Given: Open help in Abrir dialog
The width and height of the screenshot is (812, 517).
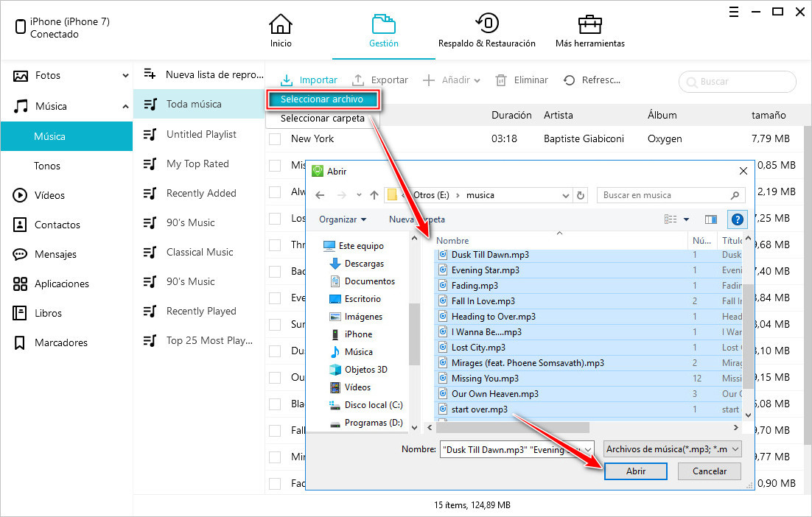Looking at the screenshot, I should [x=738, y=219].
